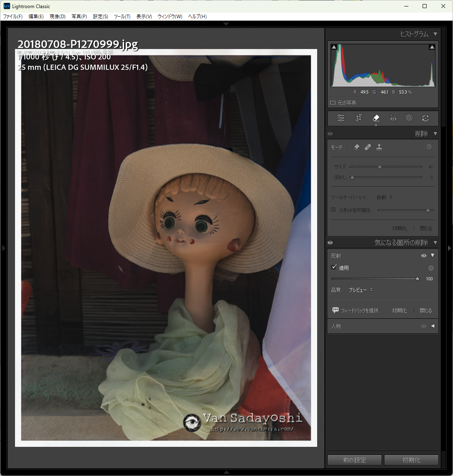
Task: Uncheck the 適用 checkbox under 反射
Action: click(334, 267)
